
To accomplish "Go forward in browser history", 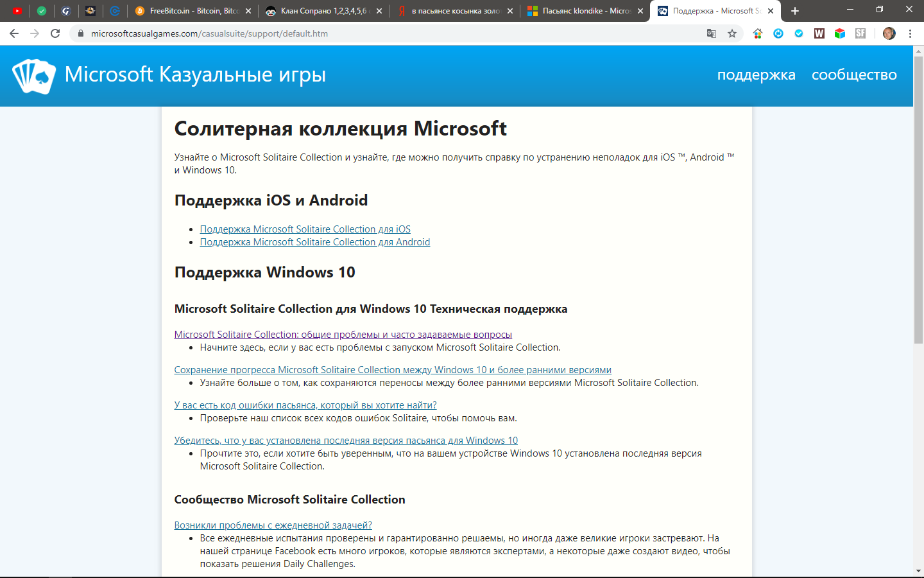I will 35,33.
